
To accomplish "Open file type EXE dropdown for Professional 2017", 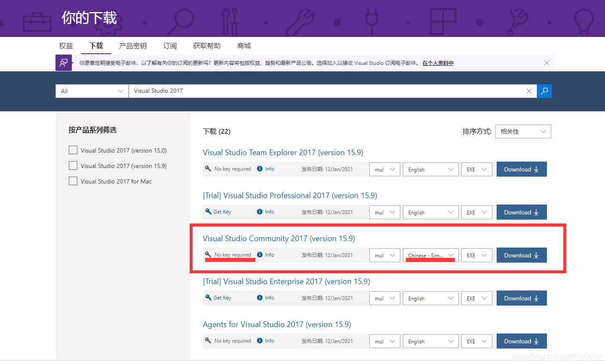I will point(477,212).
